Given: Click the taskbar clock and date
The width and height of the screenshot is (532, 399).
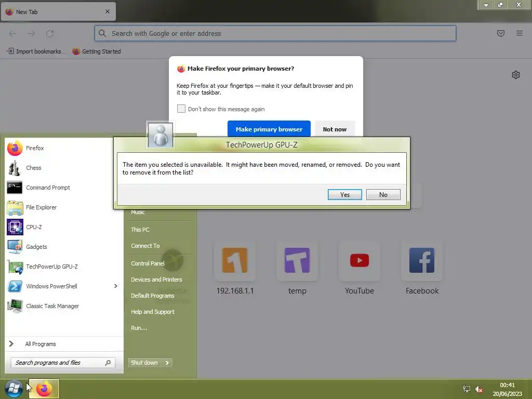Looking at the screenshot, I should pos(507,389).
